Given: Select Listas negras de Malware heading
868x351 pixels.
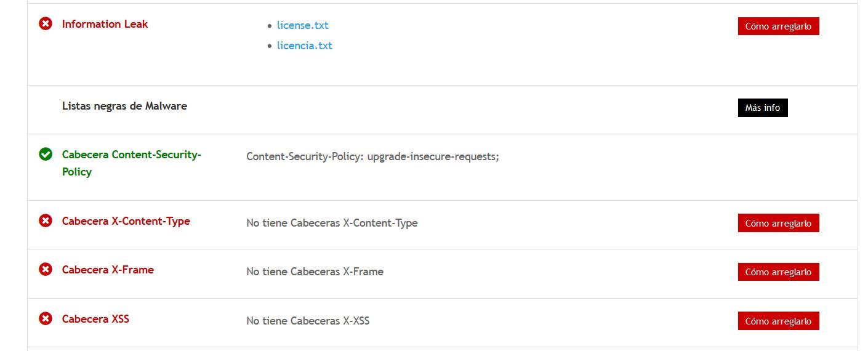Looking at the screenshot, I should tap(124, 106).
